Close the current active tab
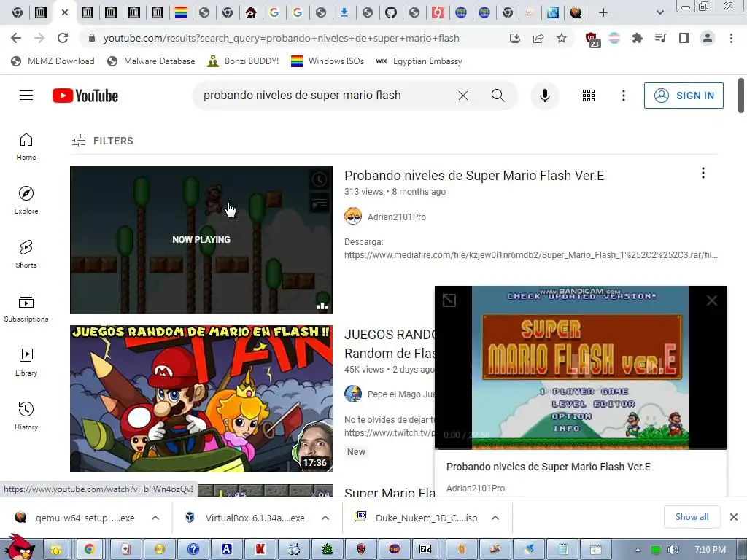 click(65, 12)
